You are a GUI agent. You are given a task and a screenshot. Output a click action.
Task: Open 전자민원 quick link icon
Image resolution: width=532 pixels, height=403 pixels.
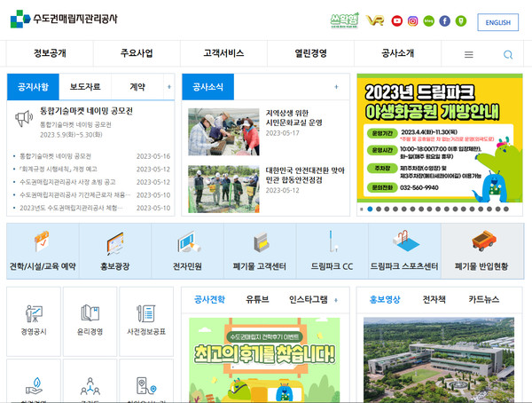[189, 241]
